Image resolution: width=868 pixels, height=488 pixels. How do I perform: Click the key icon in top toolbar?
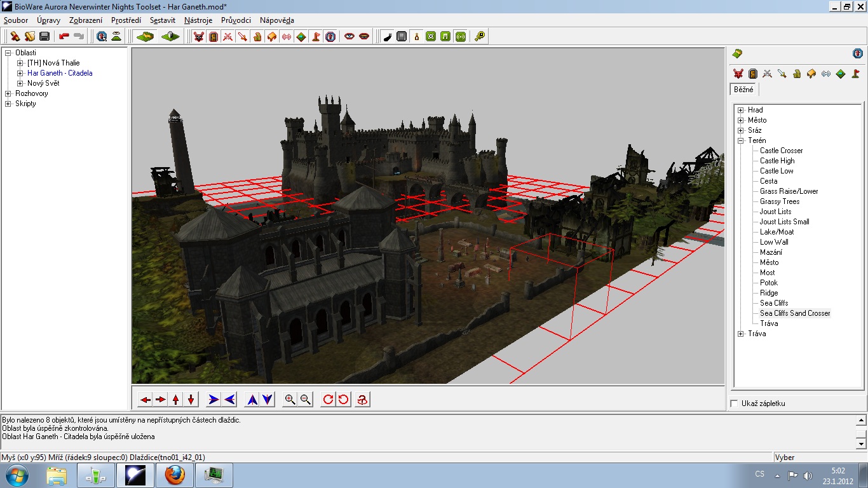click(x=480, y=36)
